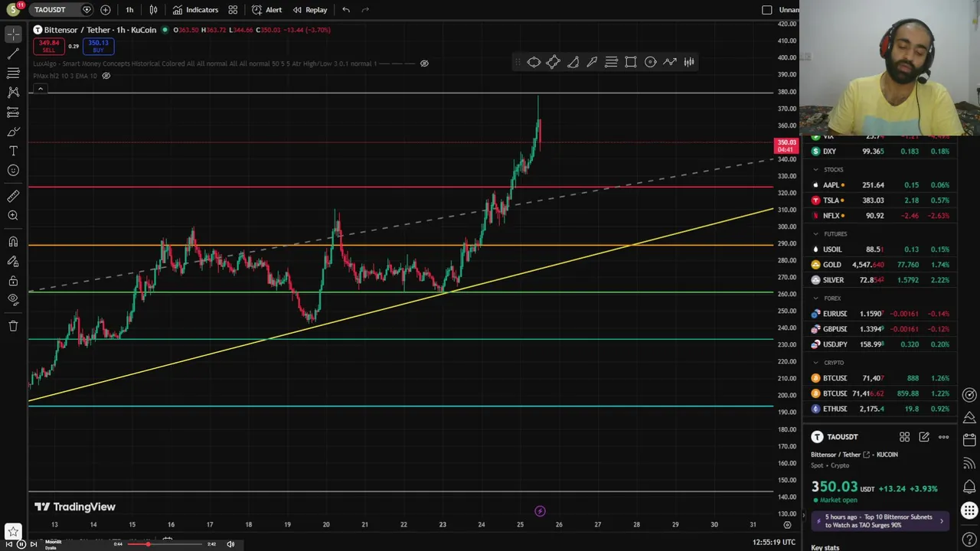
Task: Collapse the indicator legend chevron
Action: (x=40, y=89)
